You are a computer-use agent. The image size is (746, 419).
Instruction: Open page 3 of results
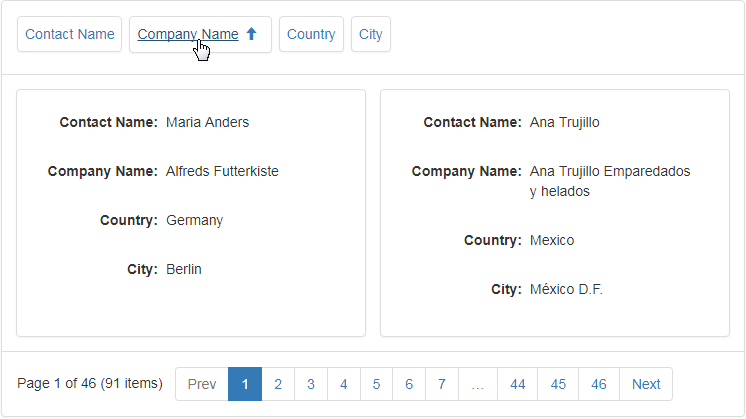[x=311, y=384]
